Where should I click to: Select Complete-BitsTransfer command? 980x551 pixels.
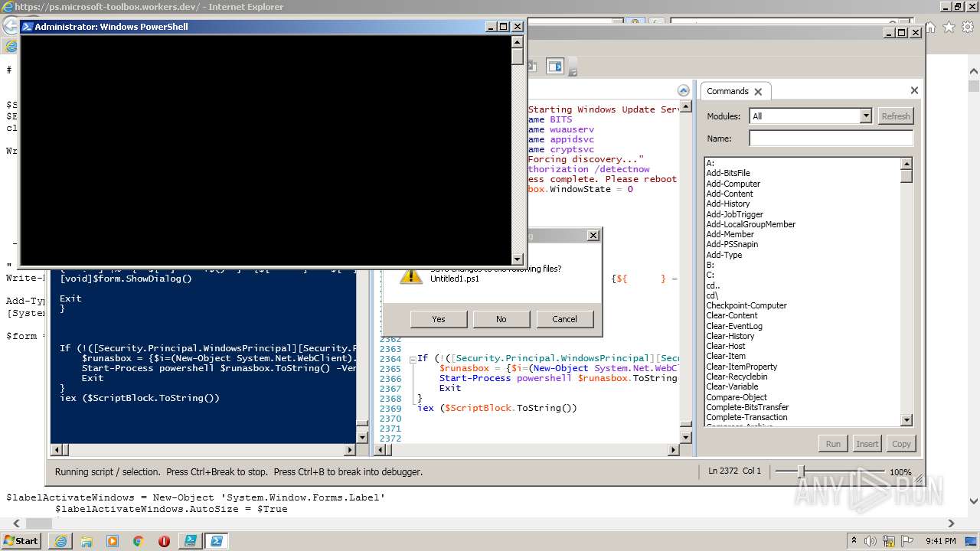(747, 407)
